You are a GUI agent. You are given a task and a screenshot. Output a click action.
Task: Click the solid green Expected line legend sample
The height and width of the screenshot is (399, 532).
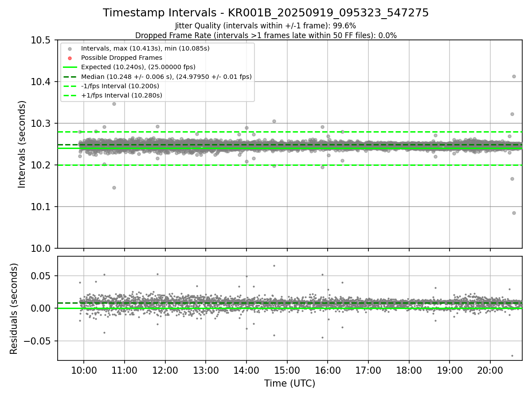(70, 67)
